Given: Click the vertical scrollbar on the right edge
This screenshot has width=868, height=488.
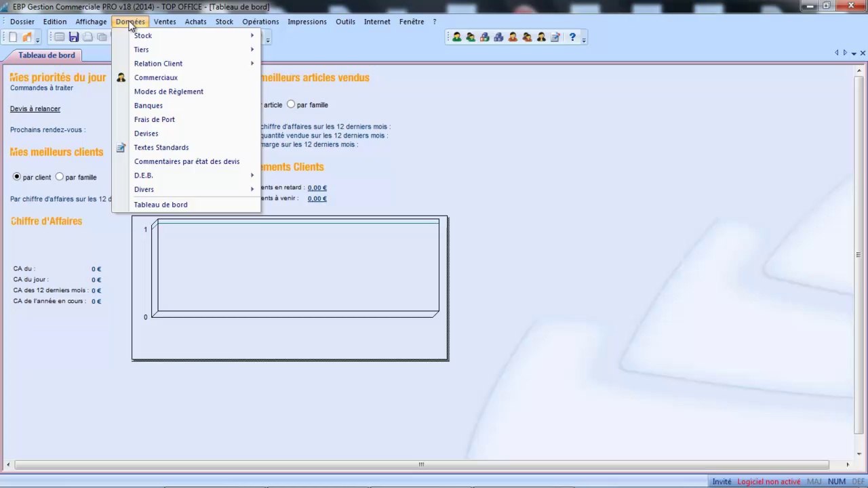Looking at the screenshot, I should coord(859,255).
